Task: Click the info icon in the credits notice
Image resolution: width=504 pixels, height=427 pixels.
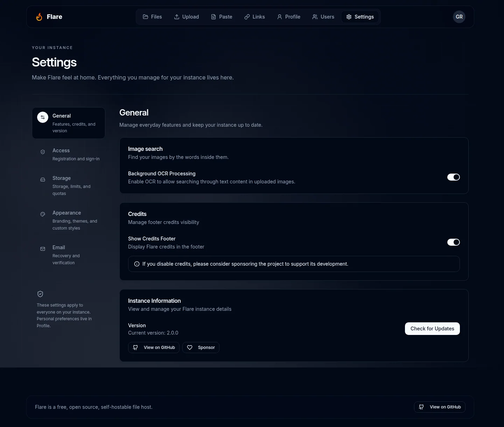Action: click(137, 264)
